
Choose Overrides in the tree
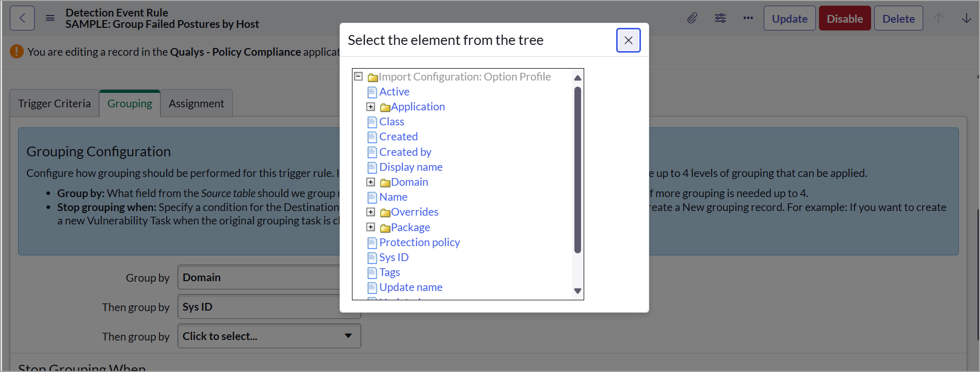tap(415, 212)
